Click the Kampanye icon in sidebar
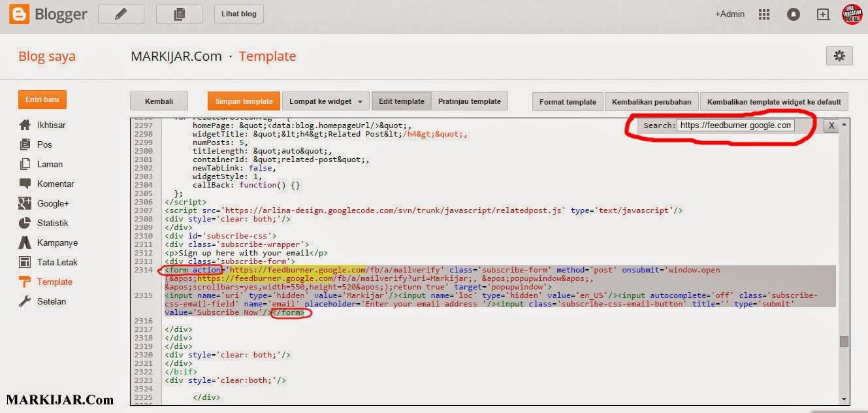Screen dimensions: 868x413 (x=25, y=242)
